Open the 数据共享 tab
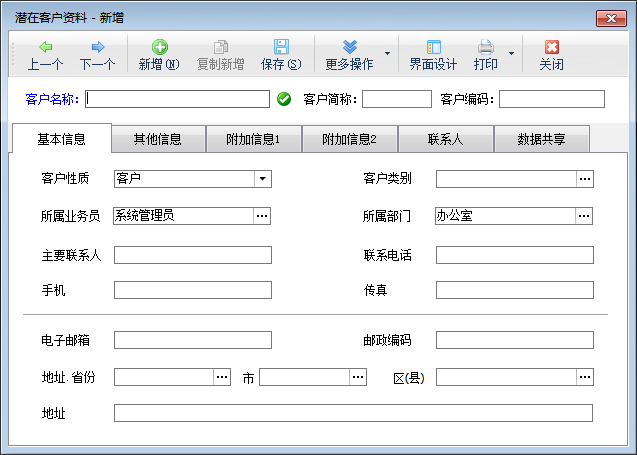Screen dimensions: 637x455 pos(541,139)
